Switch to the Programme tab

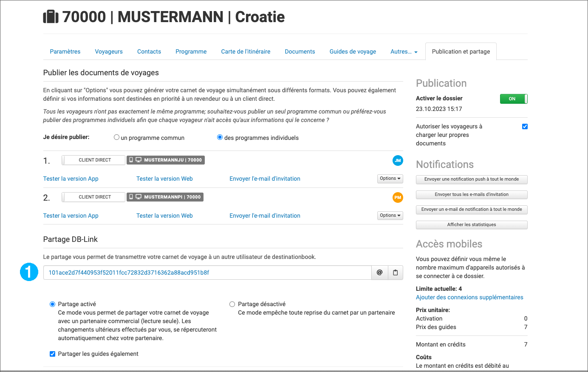pyautogui.click(x=191, y=51)
